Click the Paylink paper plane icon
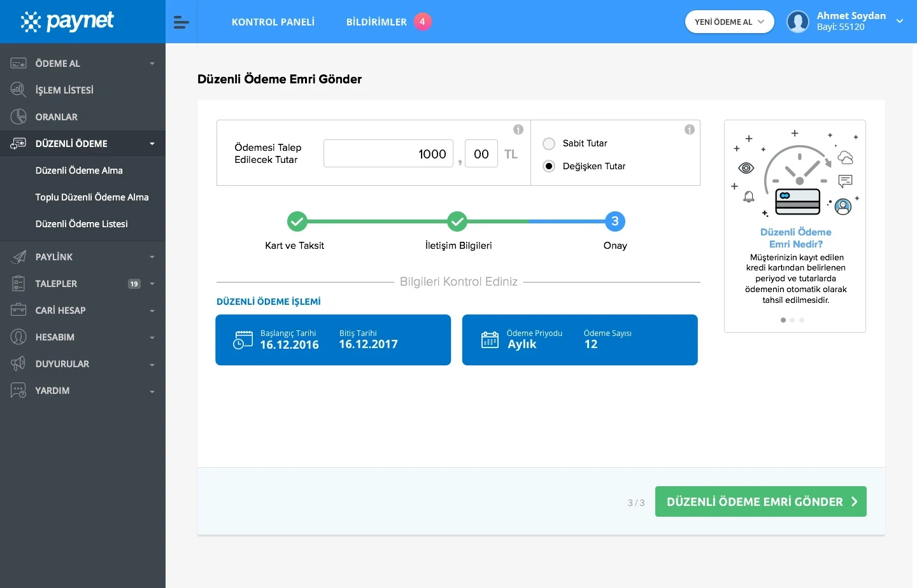The image size is (917, 588). [18, 257]
